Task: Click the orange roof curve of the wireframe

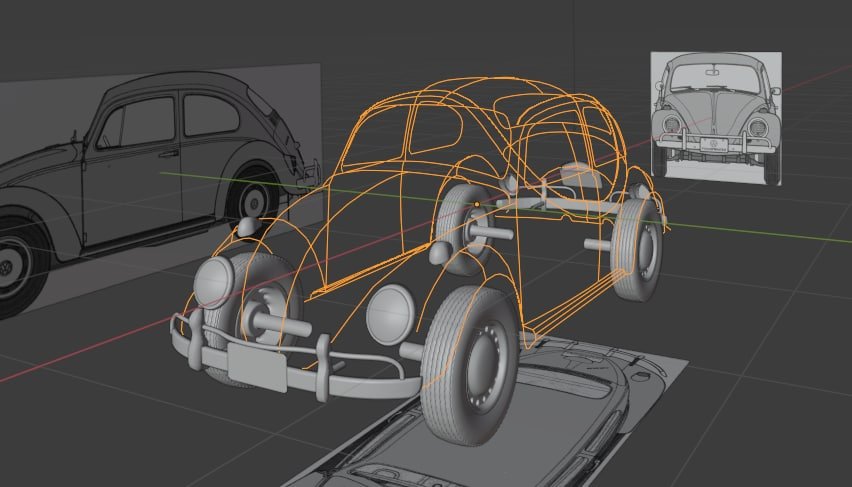Action: click(478, 83)
